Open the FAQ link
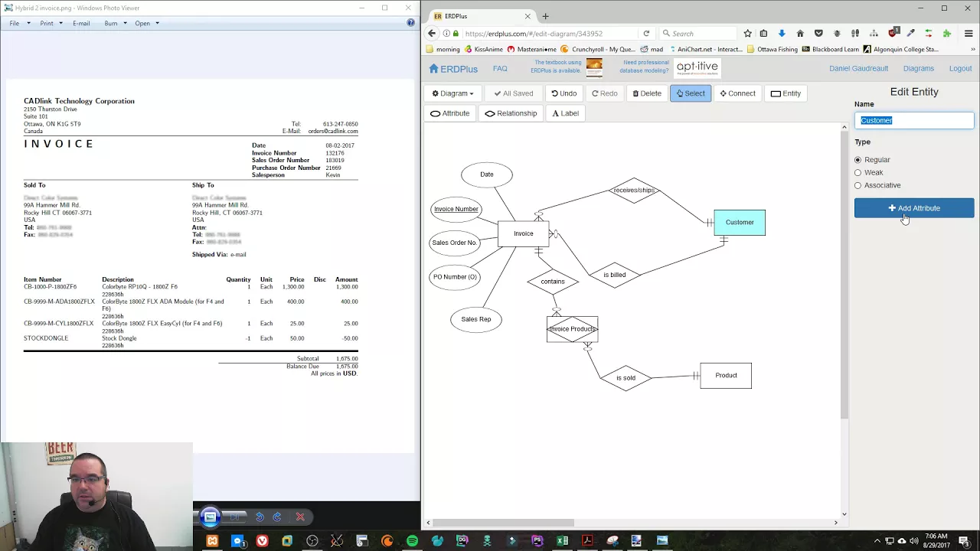This screenshot has width=980, height=551. click(500, 69)
